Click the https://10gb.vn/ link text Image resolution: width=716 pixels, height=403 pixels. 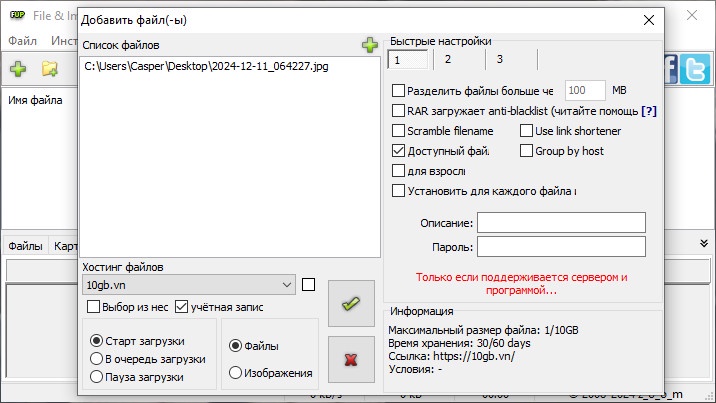coord(474,356)
